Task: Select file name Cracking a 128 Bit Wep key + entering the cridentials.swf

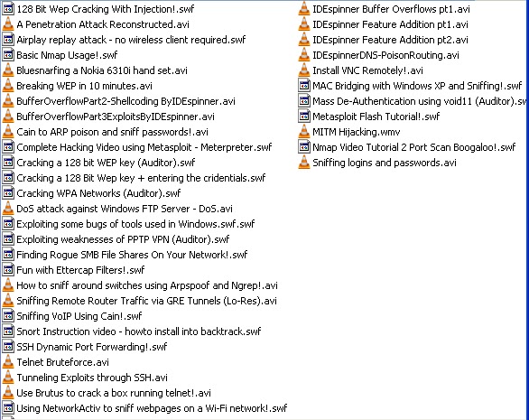Action: pyautogui.click(x=141, y=178)
